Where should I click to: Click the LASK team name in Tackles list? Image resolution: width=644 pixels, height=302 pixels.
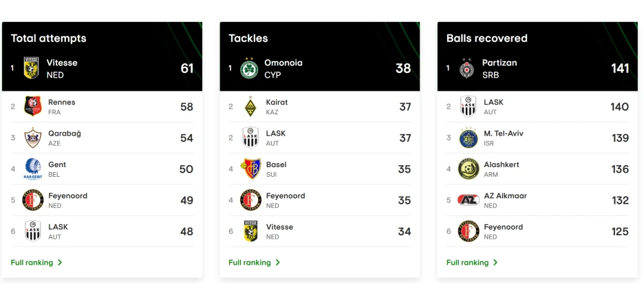276,133
